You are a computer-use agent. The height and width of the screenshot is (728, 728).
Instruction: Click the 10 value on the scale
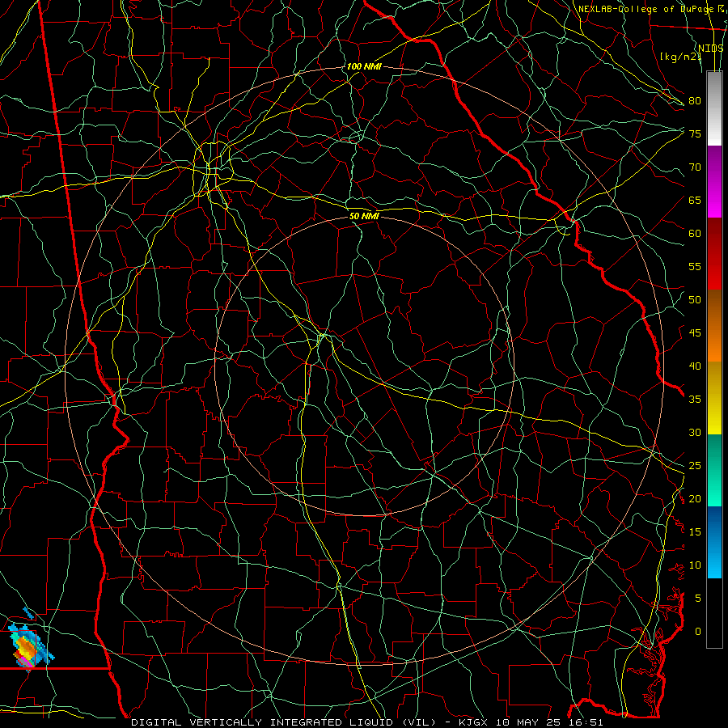[x=695, y=565]
